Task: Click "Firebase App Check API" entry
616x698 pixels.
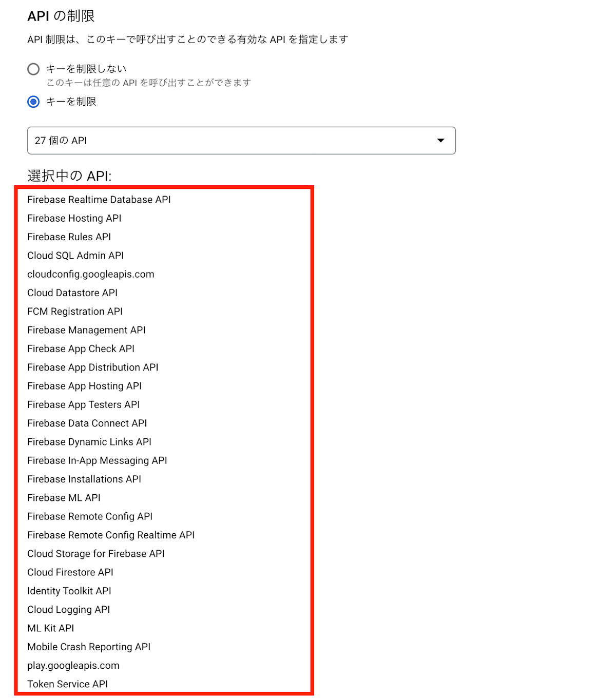Action: 81,348
